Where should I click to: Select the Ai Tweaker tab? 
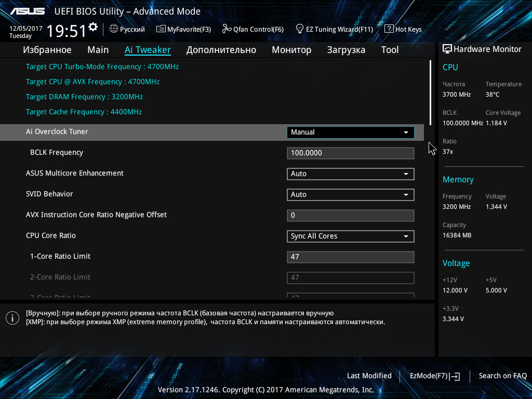[148, 50]
